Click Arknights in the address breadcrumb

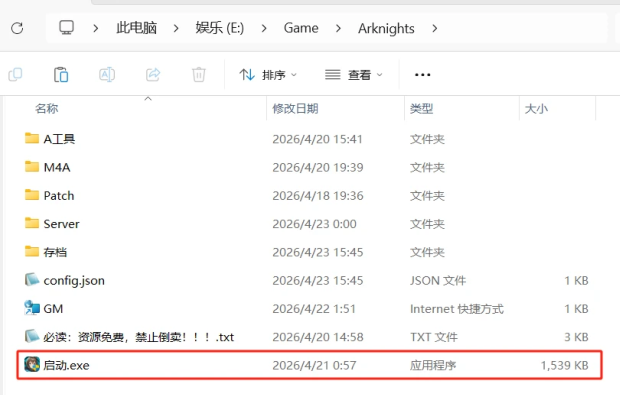coord(386,28)
